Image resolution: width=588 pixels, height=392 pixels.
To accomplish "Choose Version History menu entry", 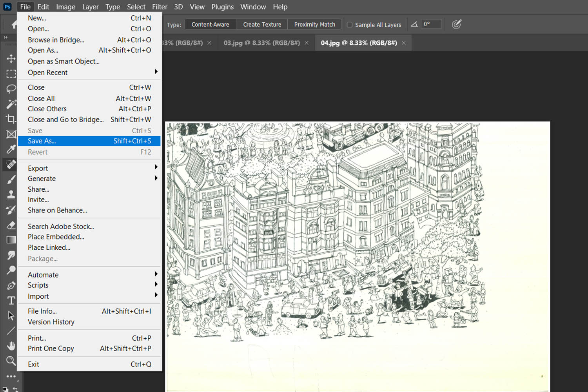I will tap(89, 322).
